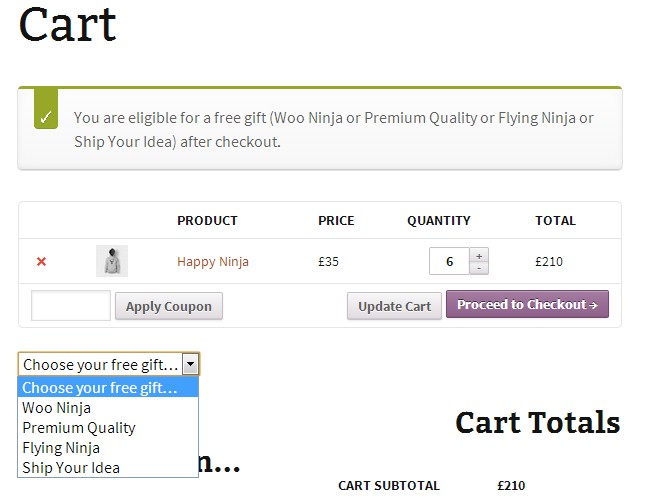The image size is (651, 503).
Task: Choose Woo Ninja as free gift
Action: tap(57, 408)
